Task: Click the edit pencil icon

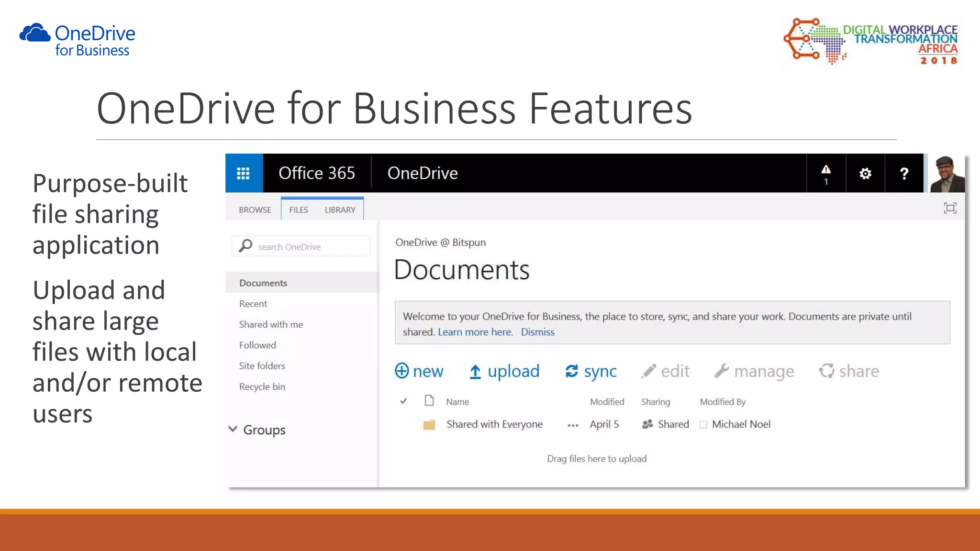Action: (x=649, y=371)
